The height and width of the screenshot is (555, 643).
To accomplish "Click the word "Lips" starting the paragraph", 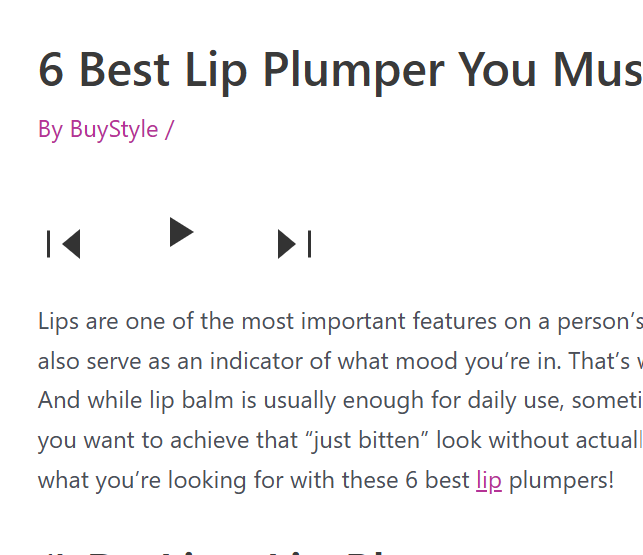I will coord(58,322).
